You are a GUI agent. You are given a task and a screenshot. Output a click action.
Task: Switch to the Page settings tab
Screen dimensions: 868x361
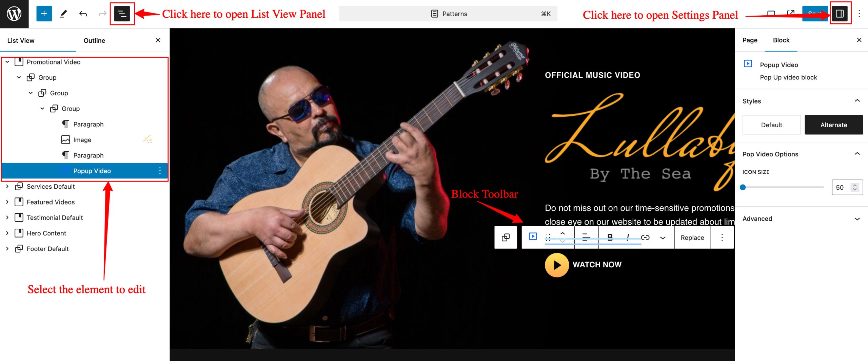[x=750, y=40]
